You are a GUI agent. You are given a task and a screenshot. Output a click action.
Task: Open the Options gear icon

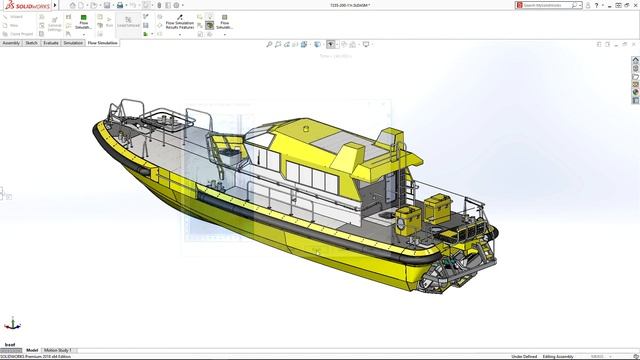177,5
